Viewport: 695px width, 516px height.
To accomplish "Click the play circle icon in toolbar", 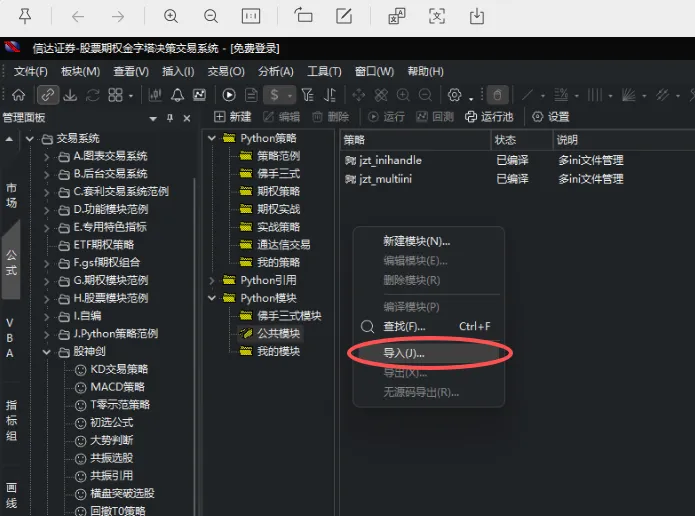I will [x=229, y=95].
